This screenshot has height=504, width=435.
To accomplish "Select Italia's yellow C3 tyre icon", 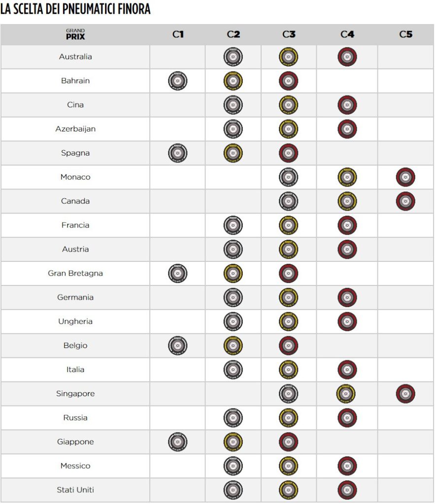I will [288, 370].
